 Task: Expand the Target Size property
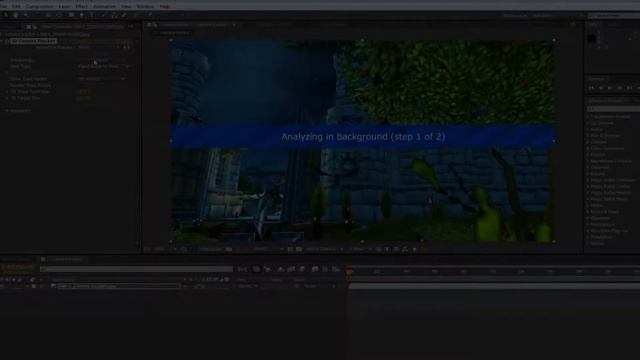[x=7, y=98]
